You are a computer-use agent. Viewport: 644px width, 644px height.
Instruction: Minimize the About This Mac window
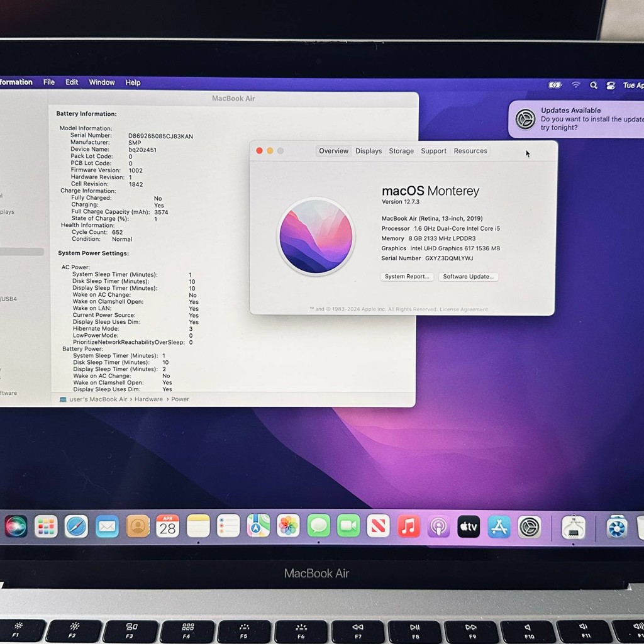coord(270,151)
